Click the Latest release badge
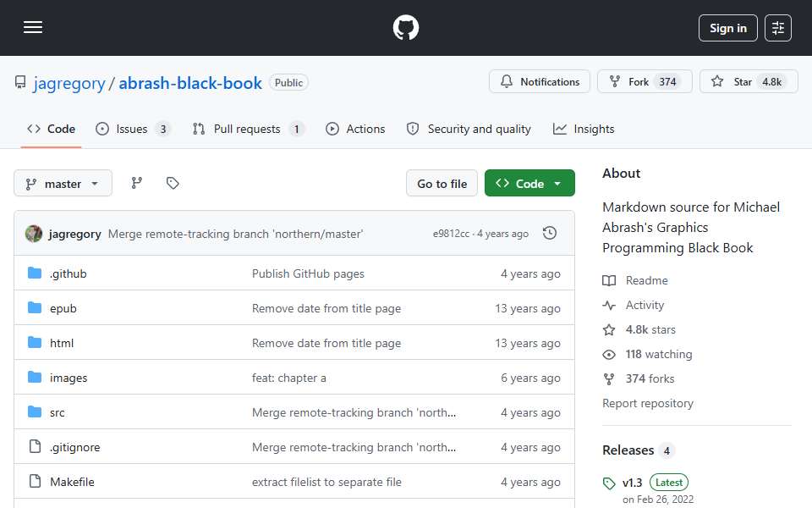The width and height of the screenshot is (812, 508). (668, 483)
